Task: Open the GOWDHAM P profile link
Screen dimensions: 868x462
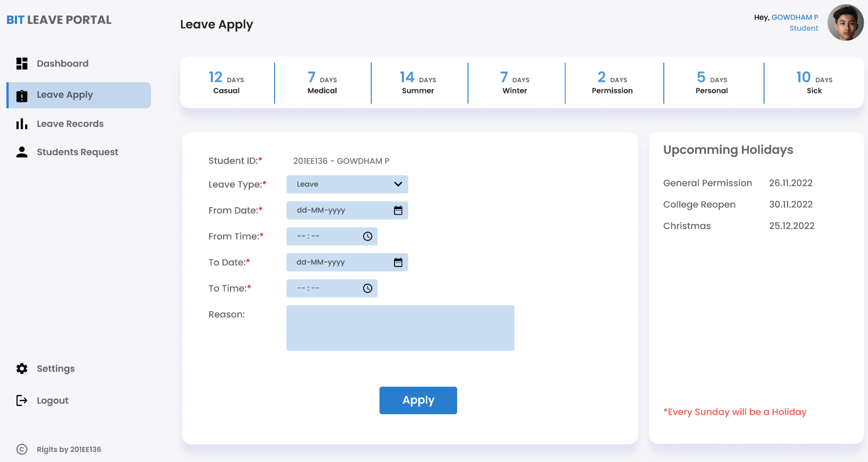Action: click(796, 17)
